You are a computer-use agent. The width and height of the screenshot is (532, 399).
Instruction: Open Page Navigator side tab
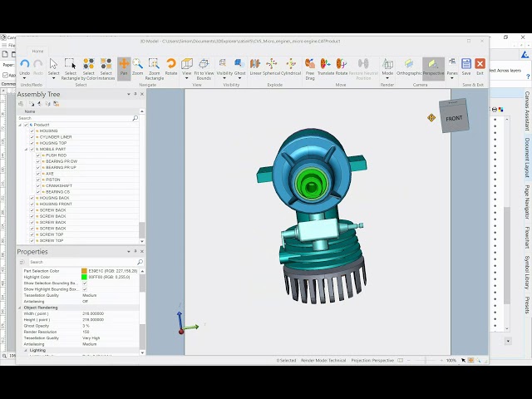(527, 202)
